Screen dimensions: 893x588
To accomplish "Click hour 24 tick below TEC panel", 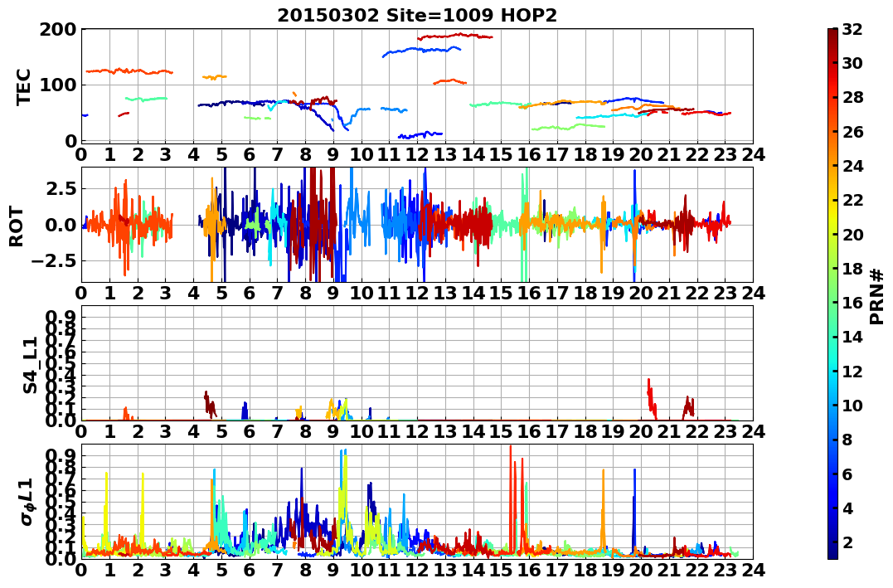I will 753,154.
